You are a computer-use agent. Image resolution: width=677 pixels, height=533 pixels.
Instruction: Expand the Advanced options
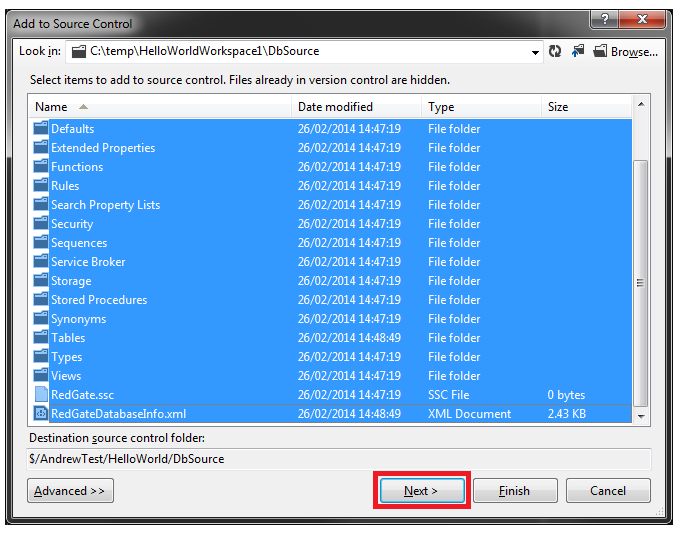70,491
